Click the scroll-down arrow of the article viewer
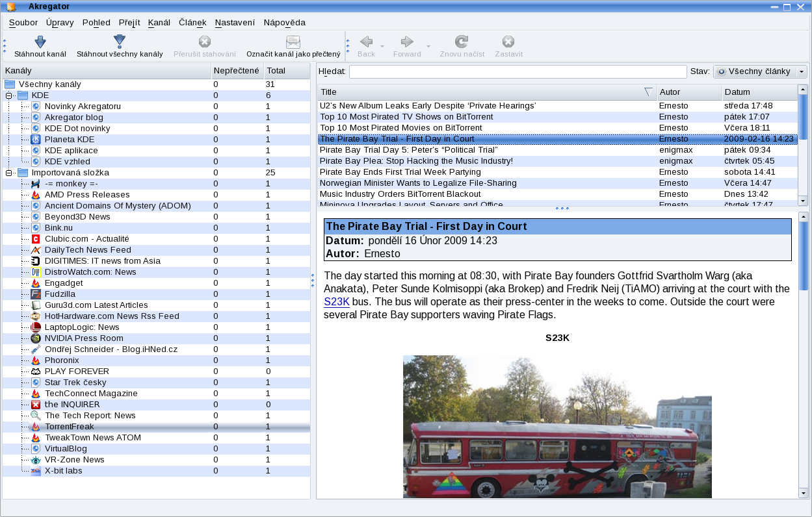Image resolution: width=812 pixels, height=517 pixels. (802, 494)
